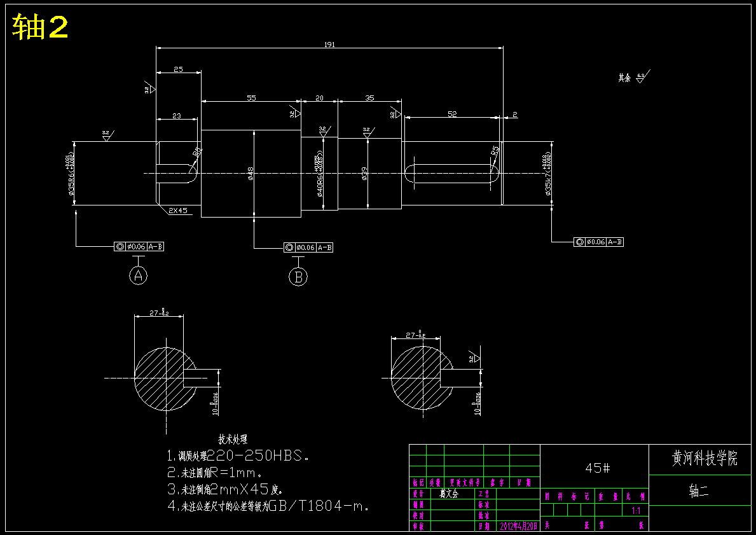Select the 2X45 chamfer callout
Viewport: 756px width, 535px height.
click(178, 211)
